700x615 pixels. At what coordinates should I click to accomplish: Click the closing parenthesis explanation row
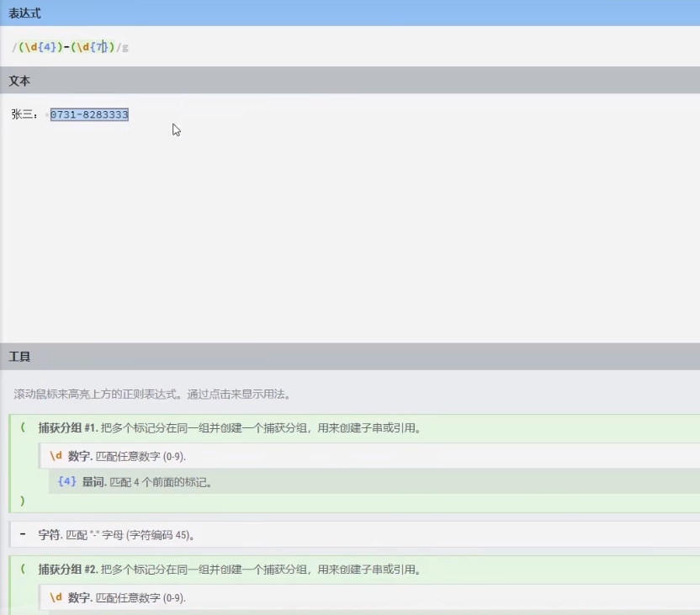21,501
